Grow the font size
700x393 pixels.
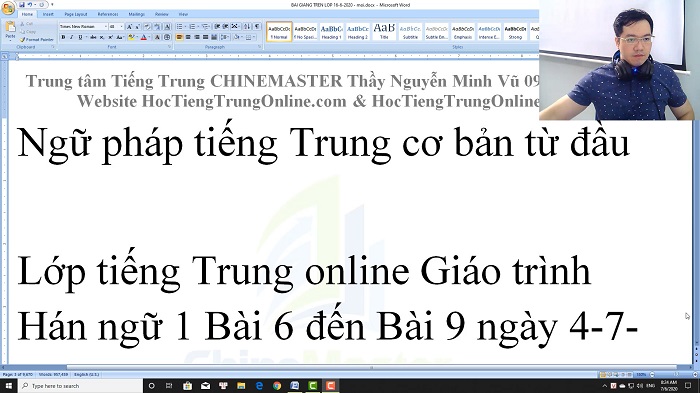129,26
